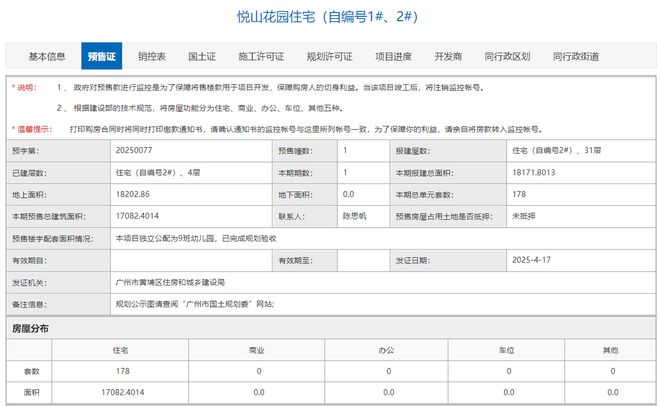Click the 商业 column header

257,350
